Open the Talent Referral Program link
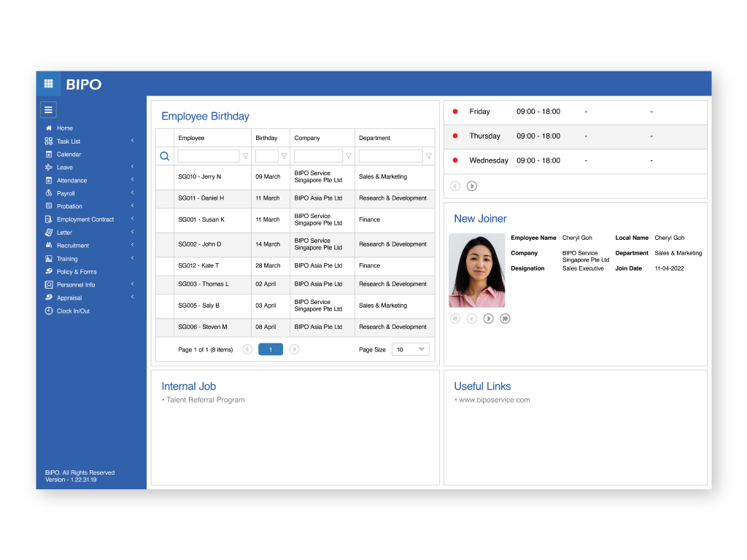Image resolution: width=747 pixels, height=560 pixels. tap(206, 400)
